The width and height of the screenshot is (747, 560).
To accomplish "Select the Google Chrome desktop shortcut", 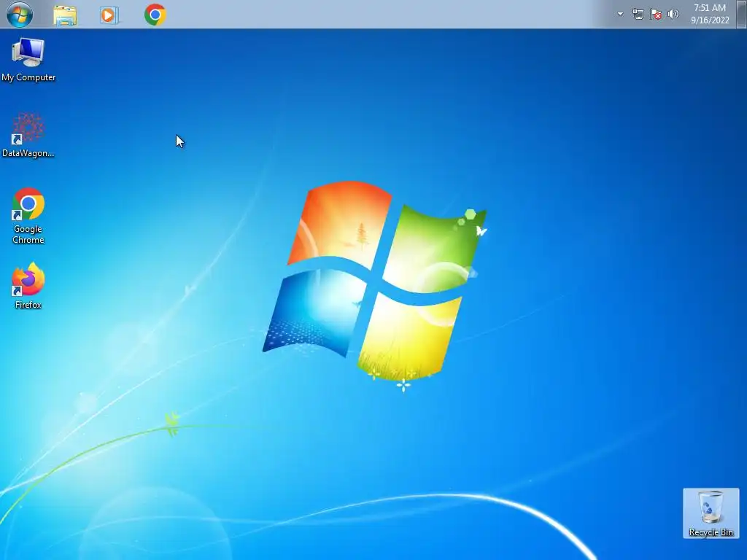I will pyautogui.click(x=28, y=216).
